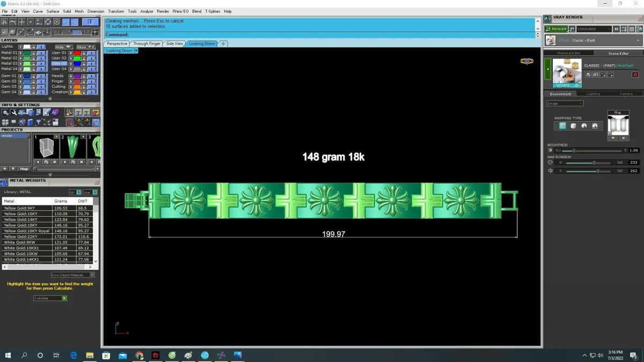644x362 pixels.
Task: Switch to the Material Editor tab
Action: [x=569, y=53]
